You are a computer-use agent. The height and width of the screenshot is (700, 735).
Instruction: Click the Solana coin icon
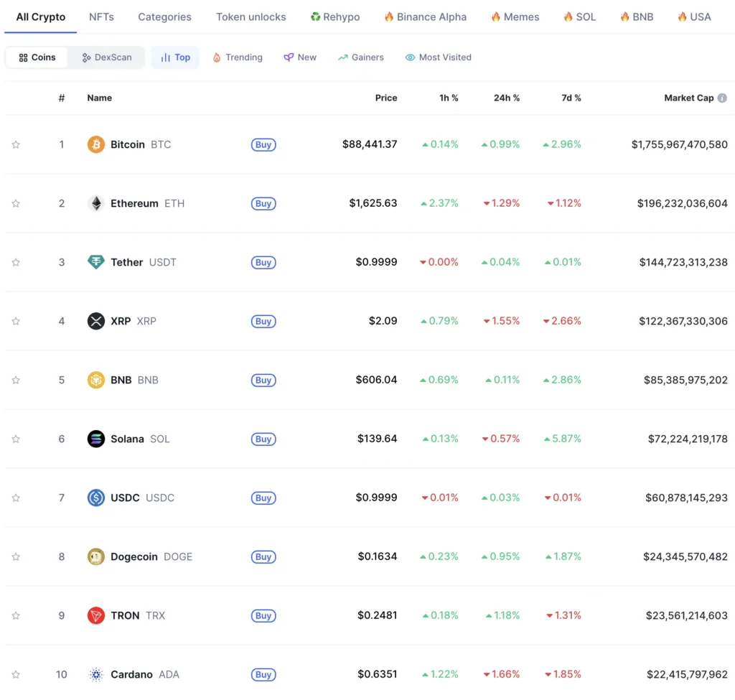[95, 439]
